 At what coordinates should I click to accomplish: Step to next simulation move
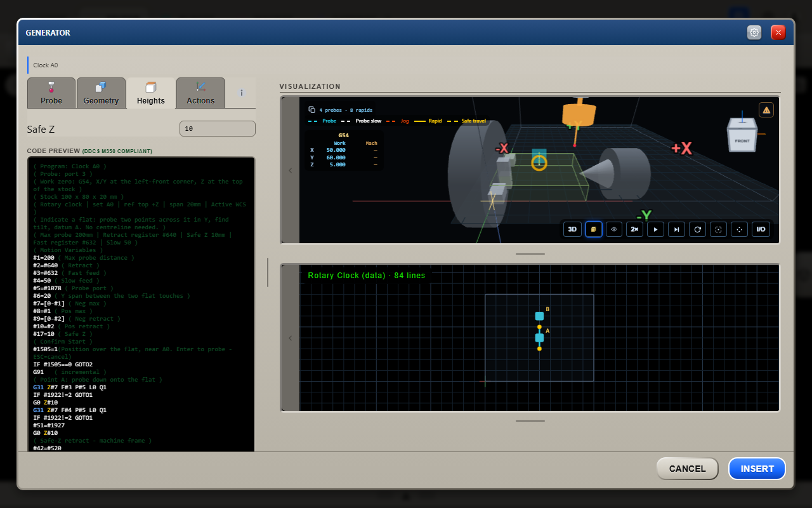click(677, 229)
